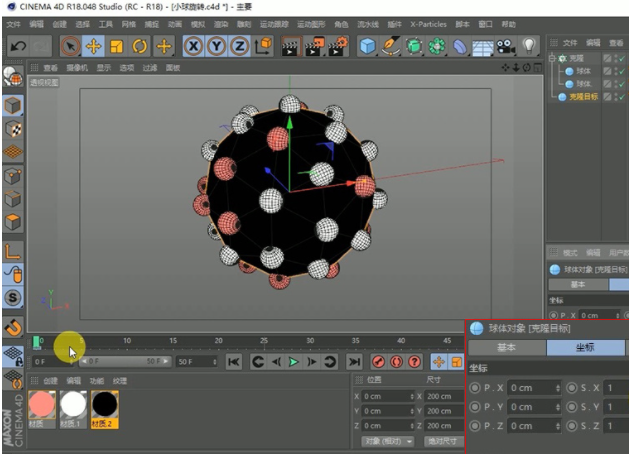629x454 pixels.
Task: Select the yellow highlighted sphere object
Action: pyautogui.click(x=583, y=97)
